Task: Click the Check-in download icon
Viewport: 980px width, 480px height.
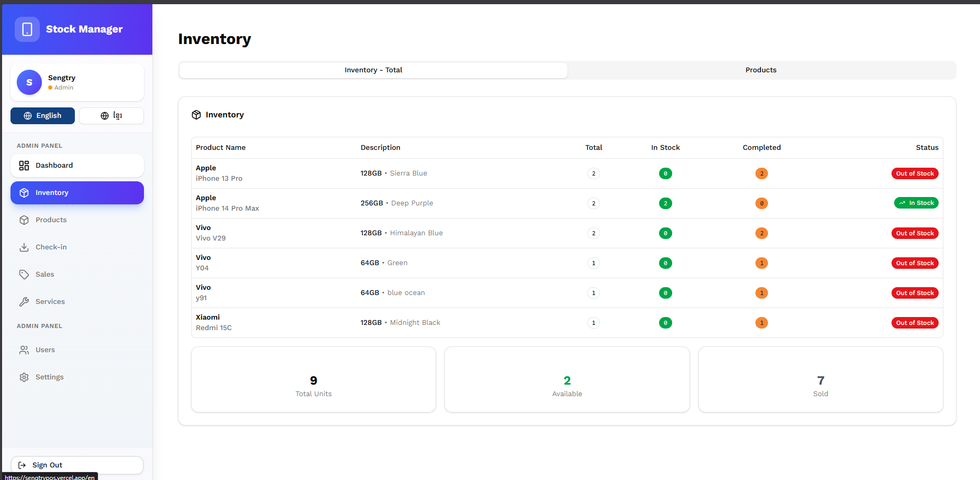Action: pos(24,247)
